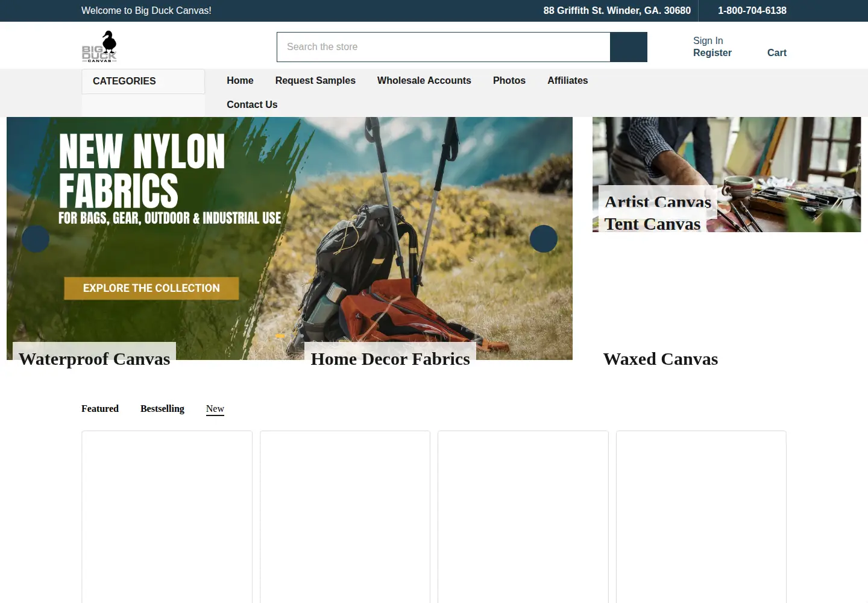Open the Sign In link
Image resolution: width=868 pixels, height=603 pixels.
(x=708, y=40)
